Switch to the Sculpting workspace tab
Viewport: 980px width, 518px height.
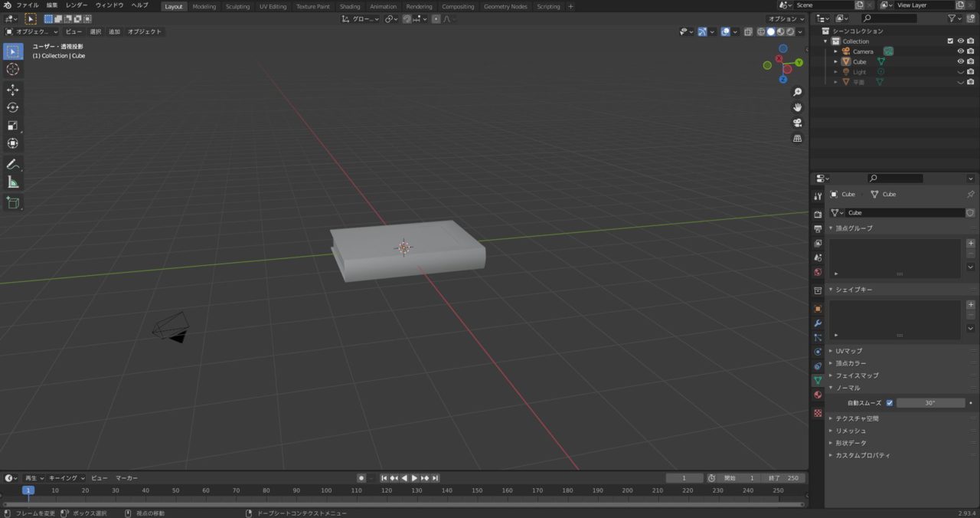coord(237,6)
